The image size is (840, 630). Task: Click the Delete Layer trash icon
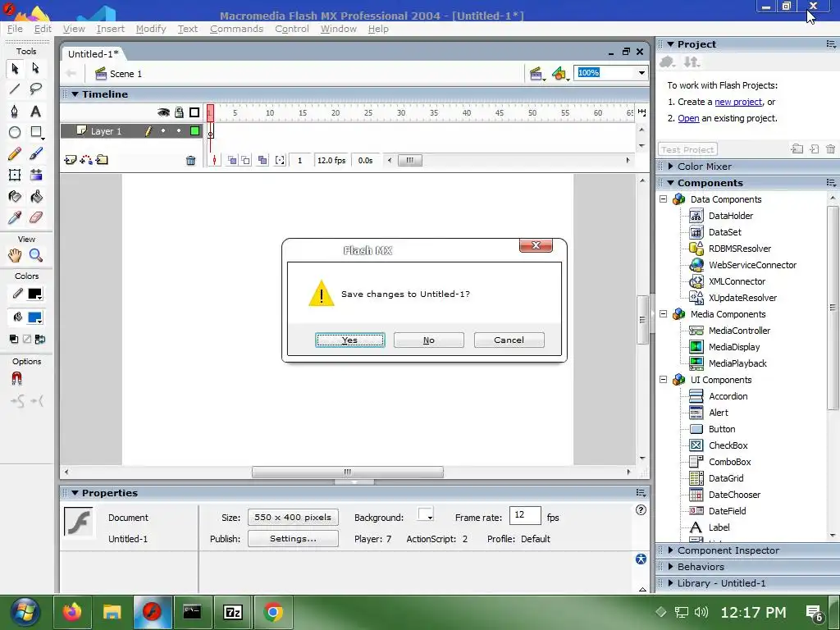190,160
